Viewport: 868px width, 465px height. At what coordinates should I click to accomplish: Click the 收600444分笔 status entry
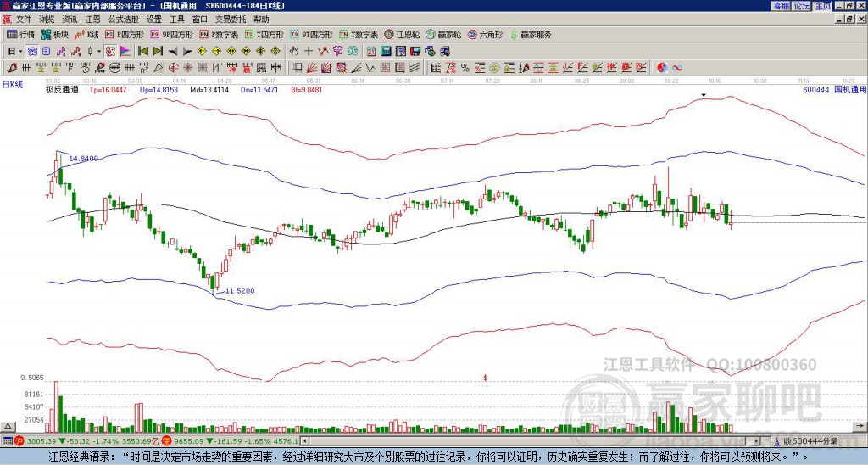tap(807, 441)
